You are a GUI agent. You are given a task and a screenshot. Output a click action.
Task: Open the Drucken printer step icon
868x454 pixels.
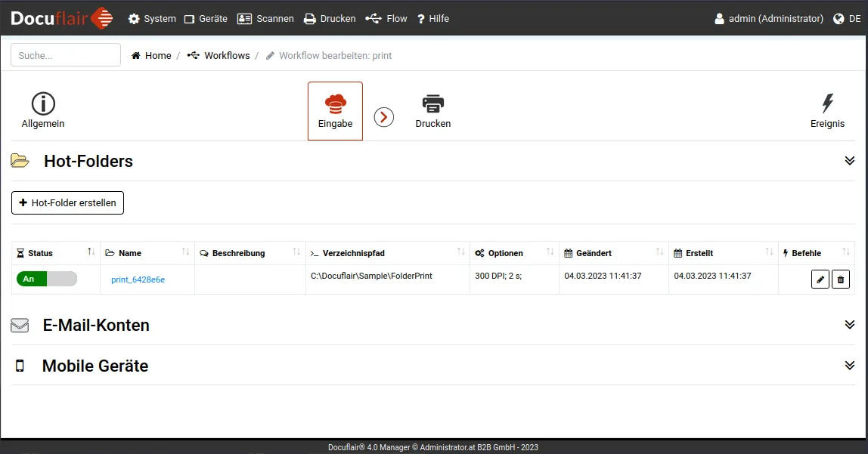point(433,103)
